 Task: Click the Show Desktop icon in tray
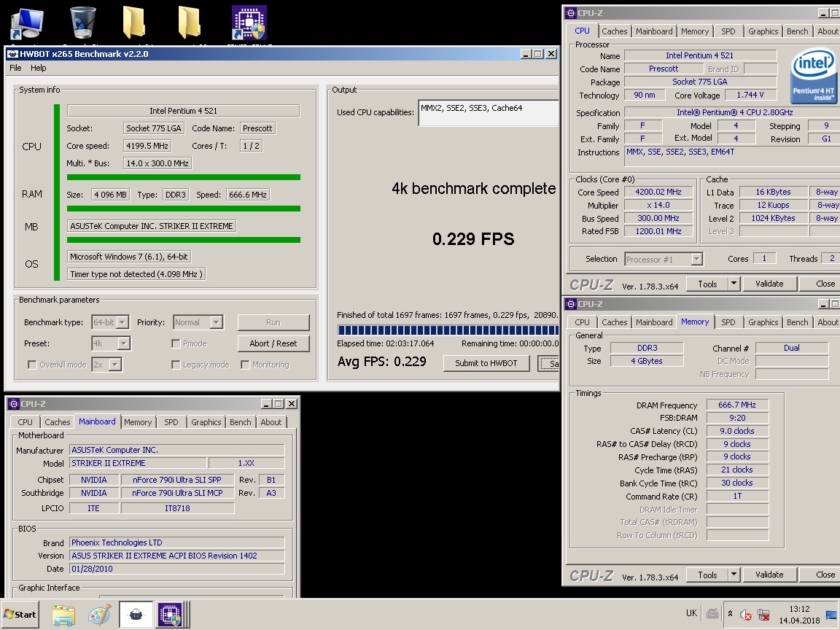click(x=831, y=615)
